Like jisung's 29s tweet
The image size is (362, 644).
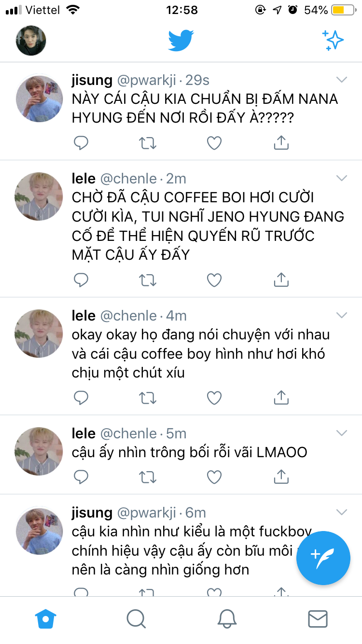tap(214, 142)
